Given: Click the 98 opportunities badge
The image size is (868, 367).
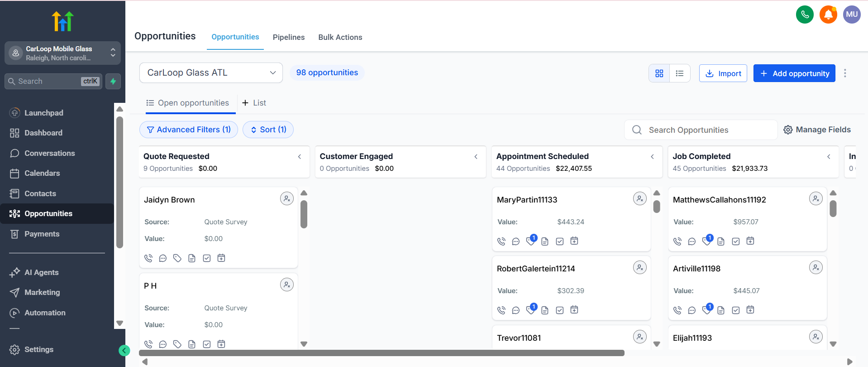Looking at the screenshot, I should 327,72.
